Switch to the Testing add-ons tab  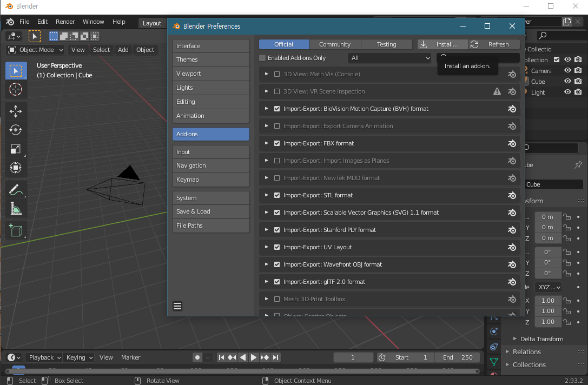tap(387, 45)
